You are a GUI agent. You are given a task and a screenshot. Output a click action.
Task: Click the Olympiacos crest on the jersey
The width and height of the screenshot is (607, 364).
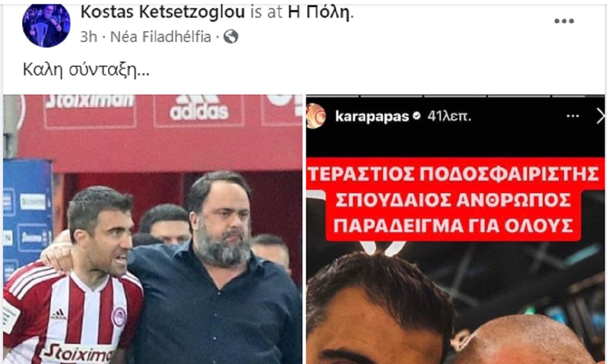coord(119,316)
